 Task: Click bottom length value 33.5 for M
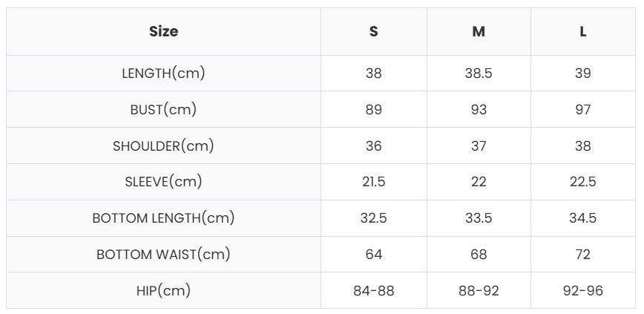point(479,218)
